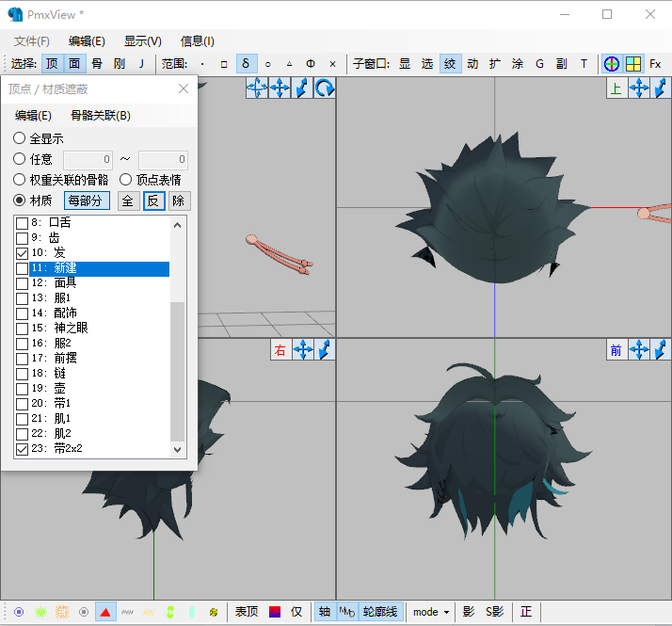Select the 右 (right) view label icon
672x626 pixels.
point(280,350)
